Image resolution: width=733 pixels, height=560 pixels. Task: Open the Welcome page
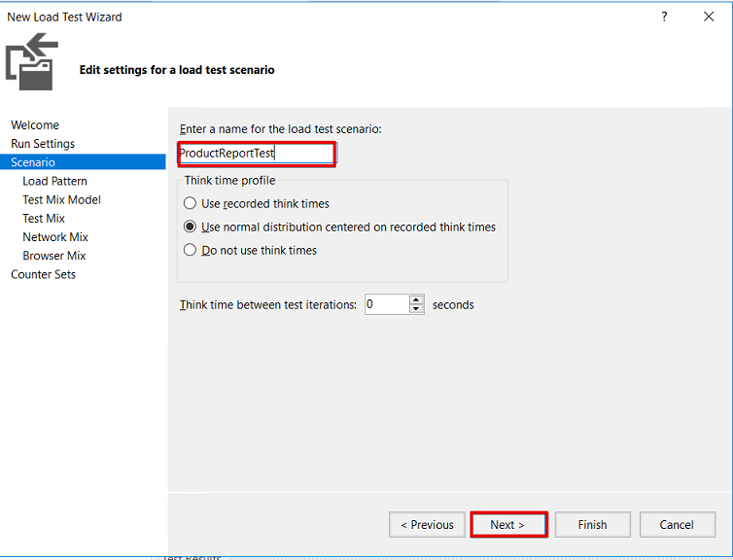(35, 125)
